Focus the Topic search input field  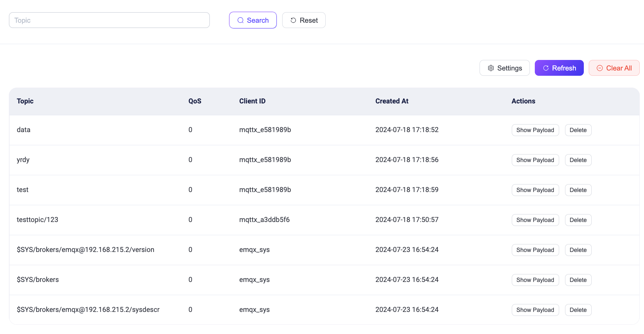click(109, 20)
